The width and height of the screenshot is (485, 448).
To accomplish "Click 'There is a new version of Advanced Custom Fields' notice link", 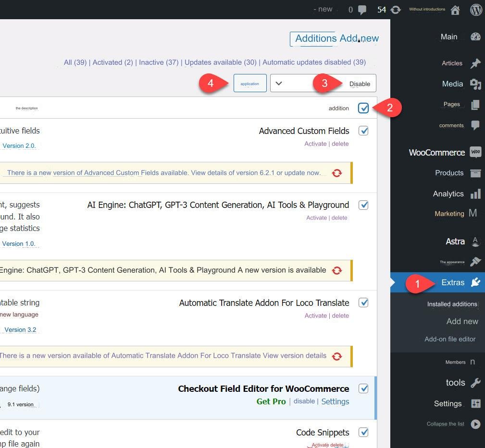I will pos(163,173).
